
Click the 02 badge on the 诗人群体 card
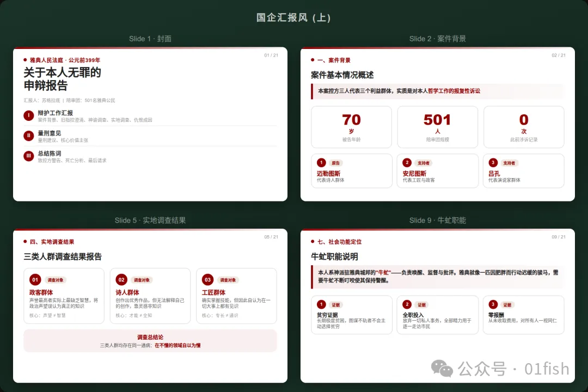[x=121, y=280]
